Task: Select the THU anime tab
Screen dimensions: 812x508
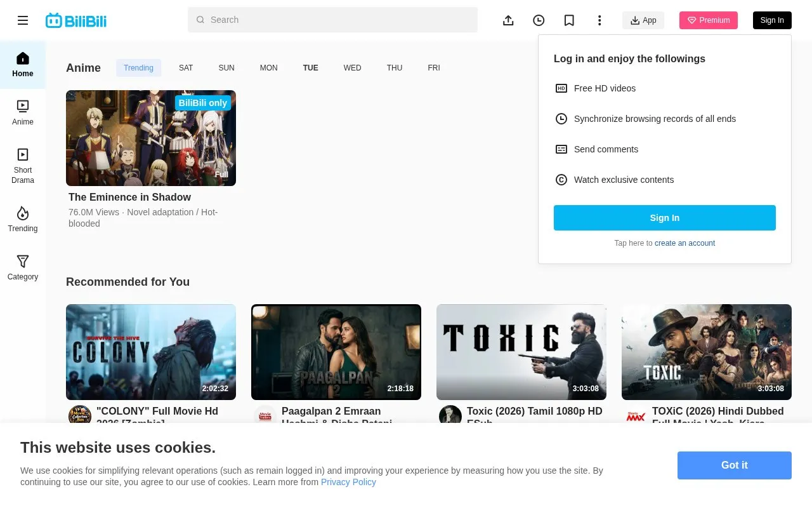Action: [395, 68]
